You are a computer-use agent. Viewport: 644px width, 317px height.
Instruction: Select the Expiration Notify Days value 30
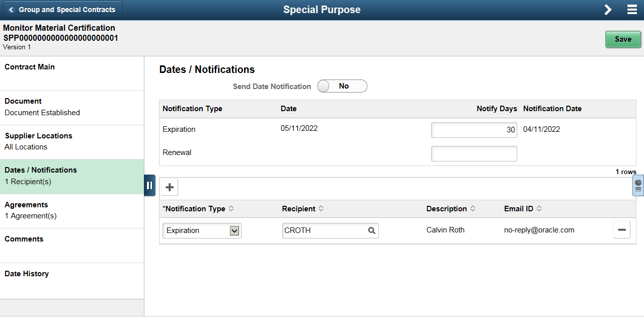[x=473, y=130]
